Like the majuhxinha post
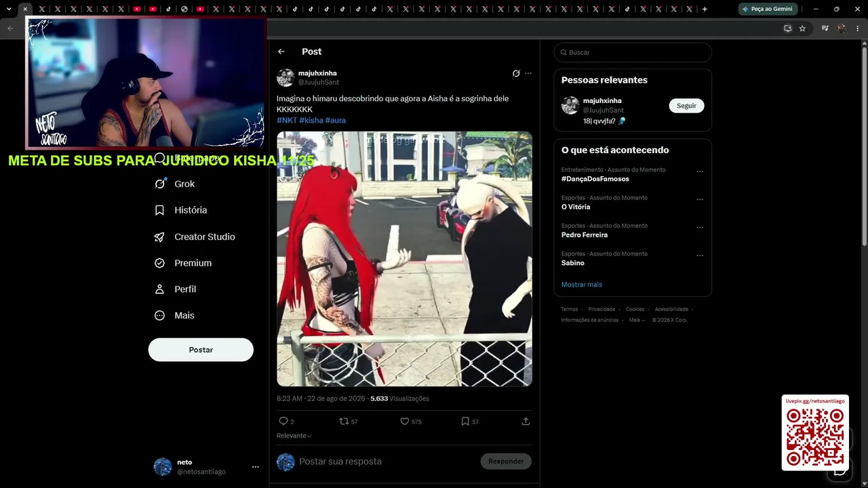This screenshot has width=868, height=488. point(404,421)
